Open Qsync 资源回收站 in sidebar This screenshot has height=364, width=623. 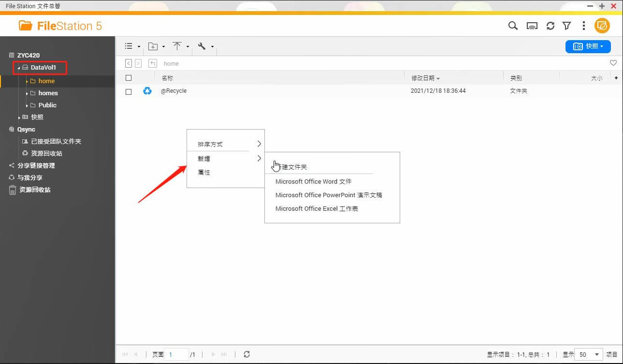(x=46, y=154)
